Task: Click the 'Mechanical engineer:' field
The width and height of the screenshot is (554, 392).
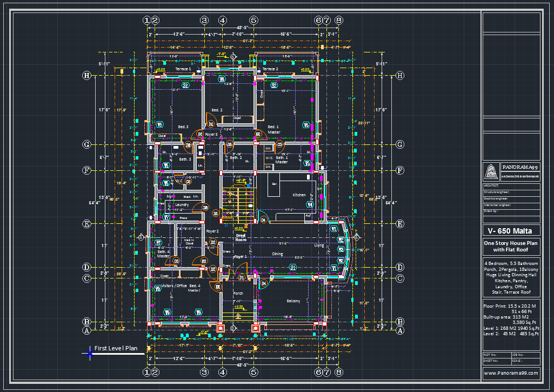Action: point(511,205)
